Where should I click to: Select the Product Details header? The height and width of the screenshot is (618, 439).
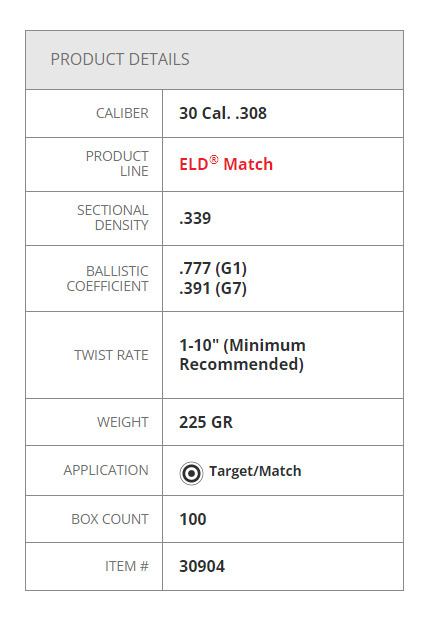coord(120,59)
